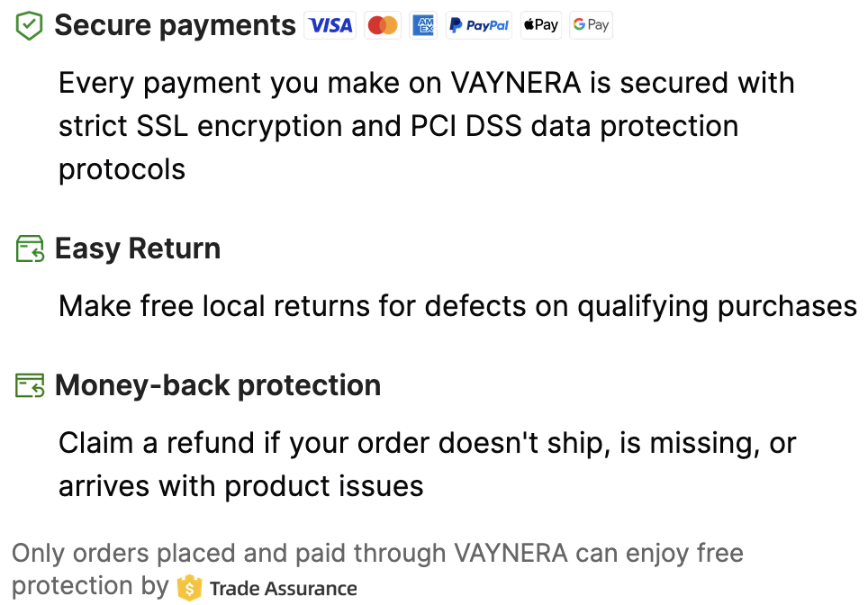Choose the PayPal payment badge
868x605 pixels.
pos(479,25)
